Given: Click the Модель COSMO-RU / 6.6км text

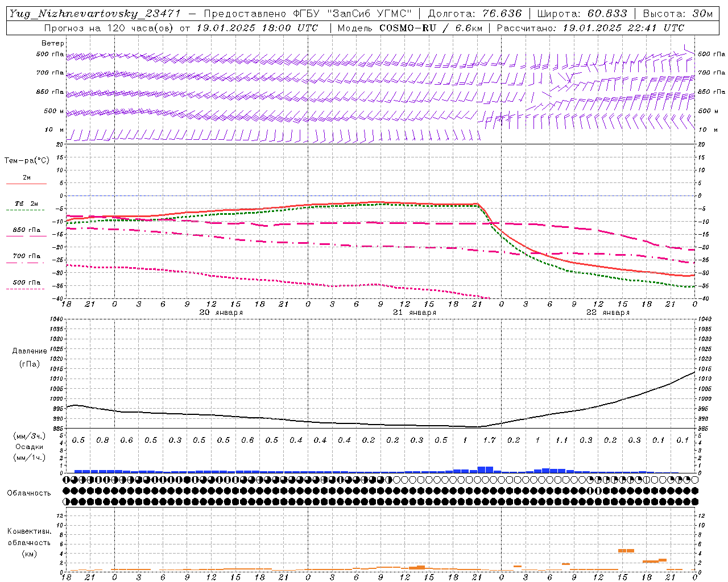Looking at the screenshot, I should (409, 28).
